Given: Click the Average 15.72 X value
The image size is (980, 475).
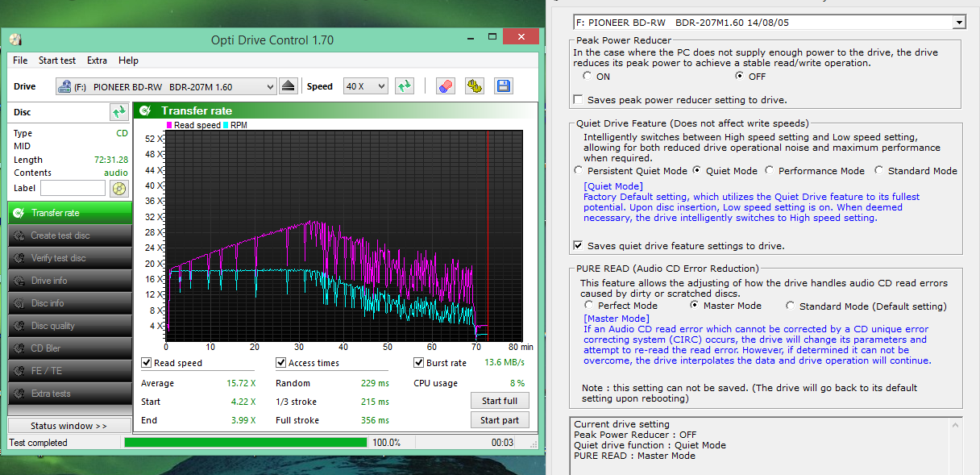Looking at the screenshot, I should 241,383.
